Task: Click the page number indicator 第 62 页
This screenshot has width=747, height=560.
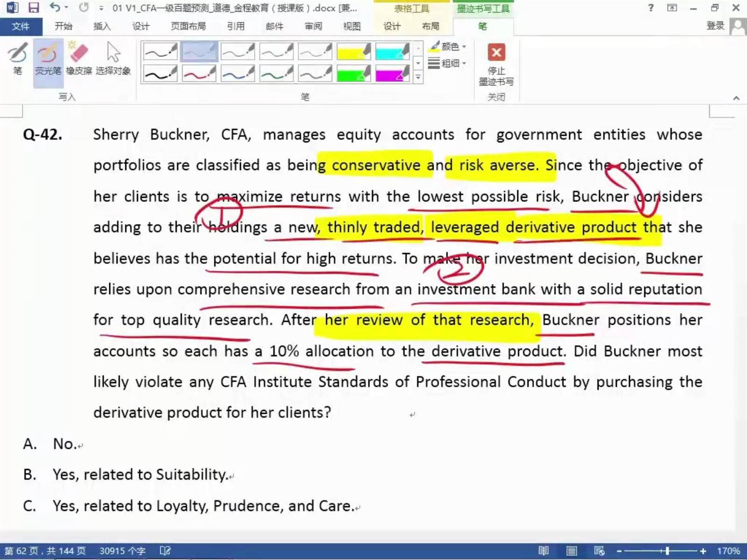Action: [45, 551]
